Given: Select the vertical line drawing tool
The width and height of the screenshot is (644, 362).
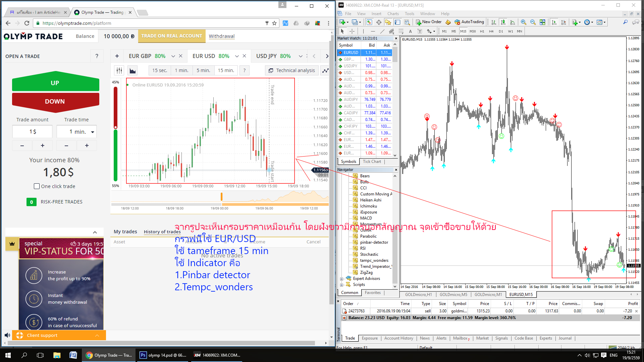Looking at the screenshot, I should pyautogui.click(x=363, y=31).
